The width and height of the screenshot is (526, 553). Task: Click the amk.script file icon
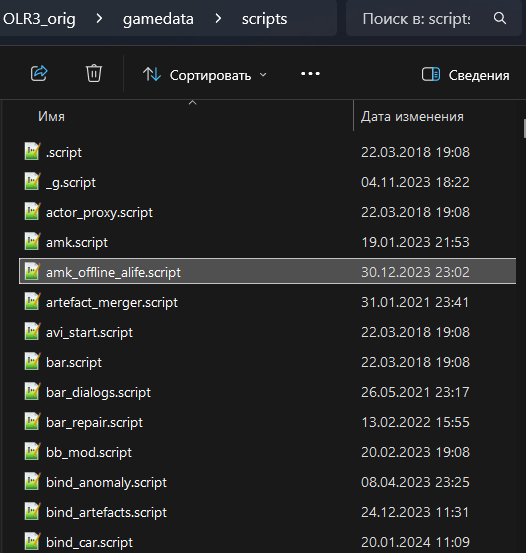pos(32,241)
